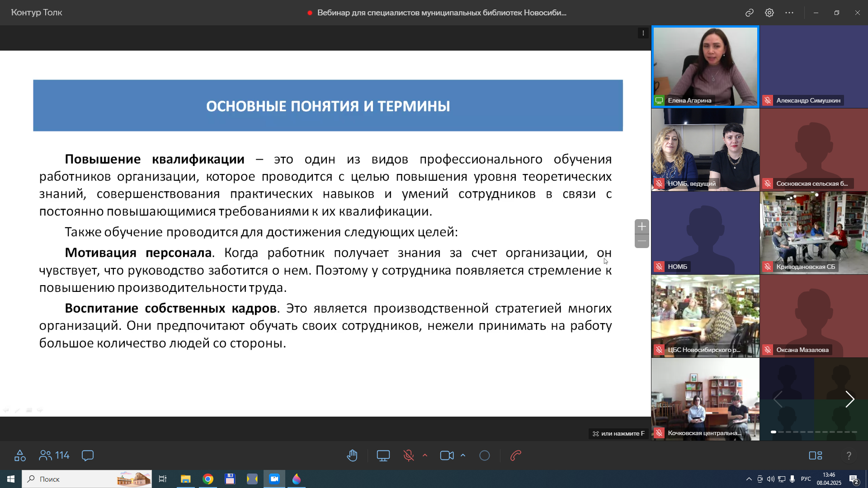Expand microphone options arrow

click(x=425, y=455)
